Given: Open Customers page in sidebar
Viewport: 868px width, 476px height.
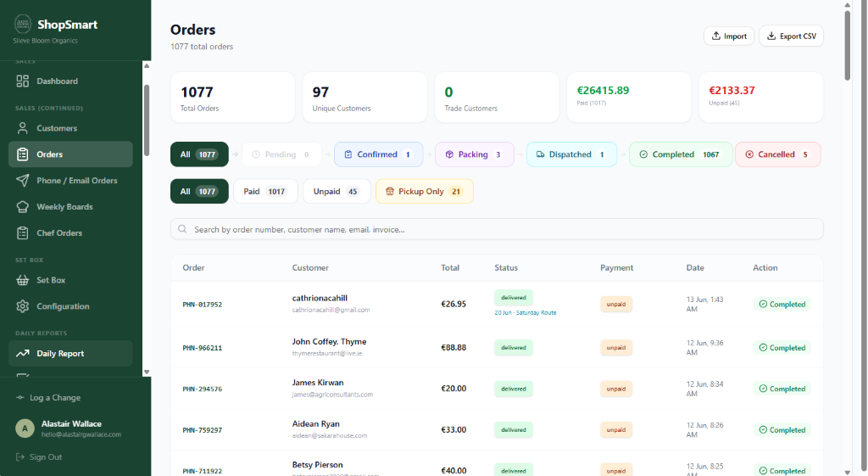Looking at the screenshot, I should pyautogui.click(x=70, y=128).
